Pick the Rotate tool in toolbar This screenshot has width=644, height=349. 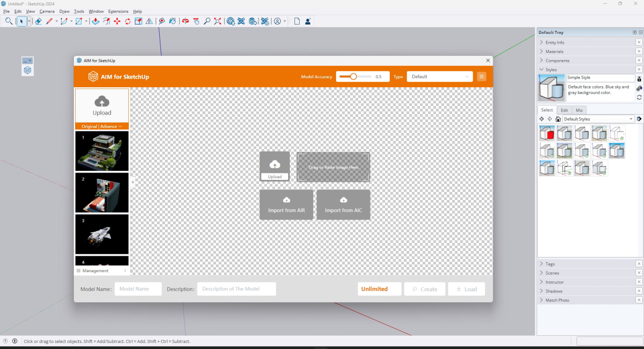click(x=128, y=21)
